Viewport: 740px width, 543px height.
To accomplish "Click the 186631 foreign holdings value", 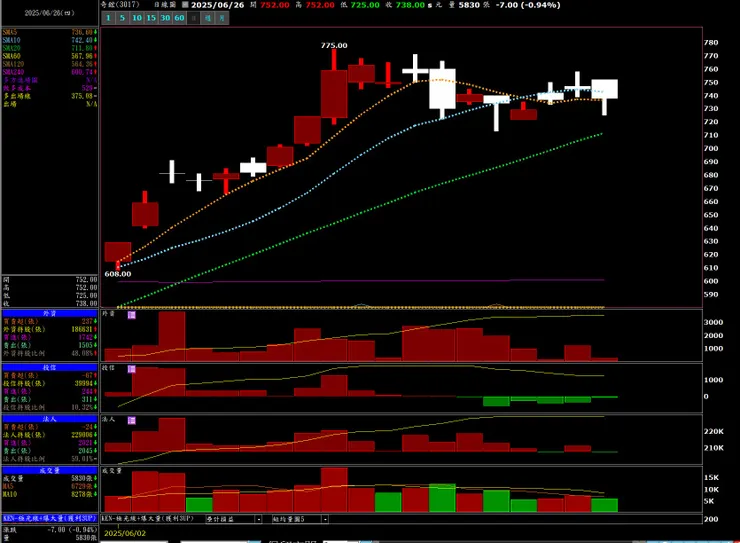I will tap(82, 329).
